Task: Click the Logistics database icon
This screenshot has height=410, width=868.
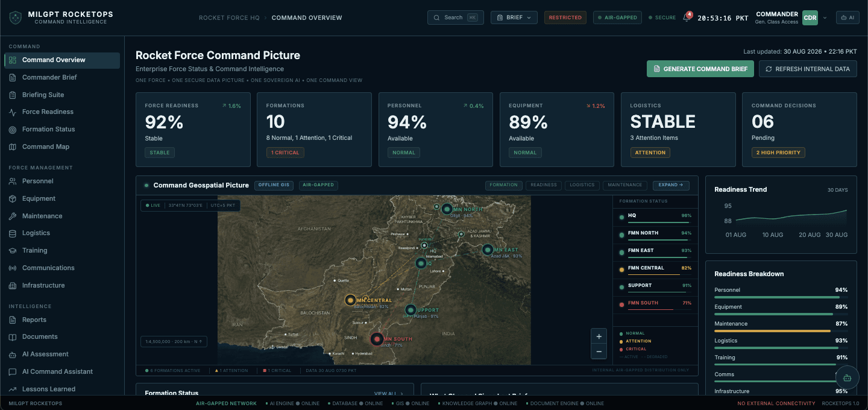Action: (13, 233)
